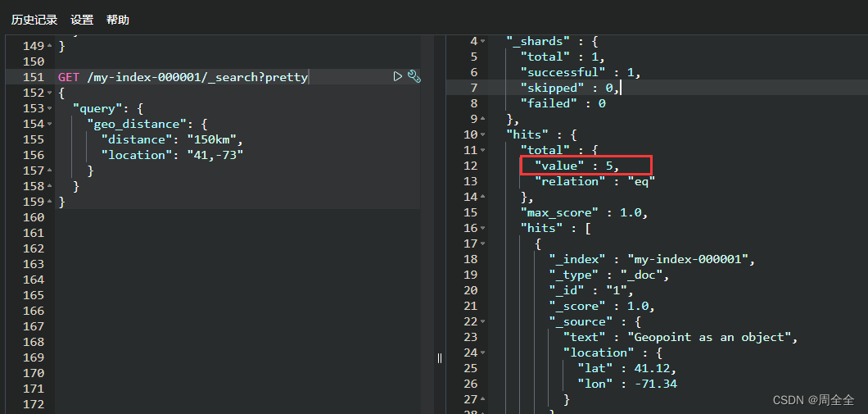This screenshot has height=414, width=868.
Task: Click the "location": "41,-73" line
Action: (172, 155)
